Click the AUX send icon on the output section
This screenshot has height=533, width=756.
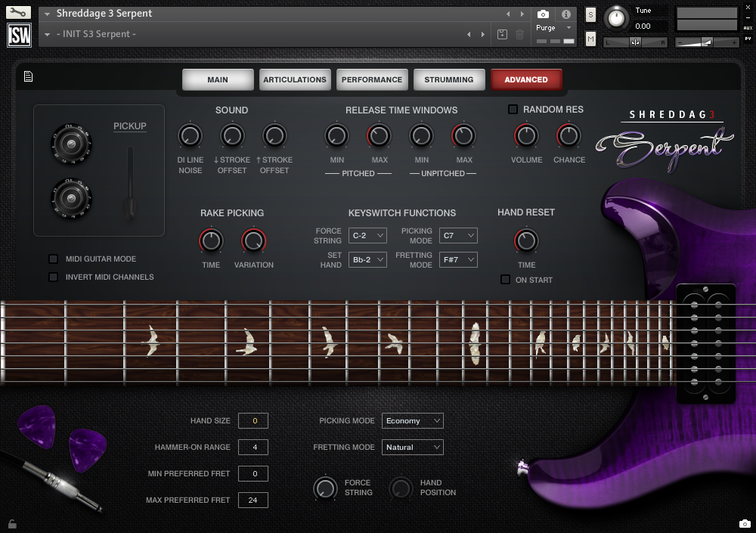tap(747, 27)
